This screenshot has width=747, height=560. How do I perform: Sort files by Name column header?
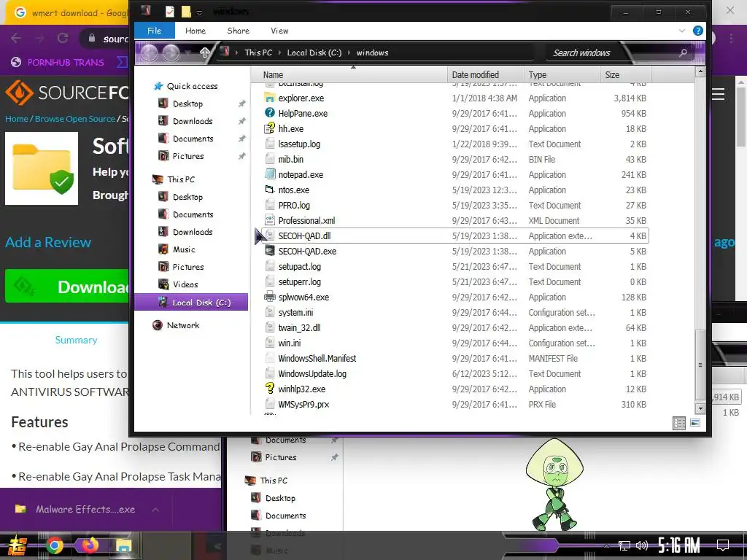coord(355,75)
